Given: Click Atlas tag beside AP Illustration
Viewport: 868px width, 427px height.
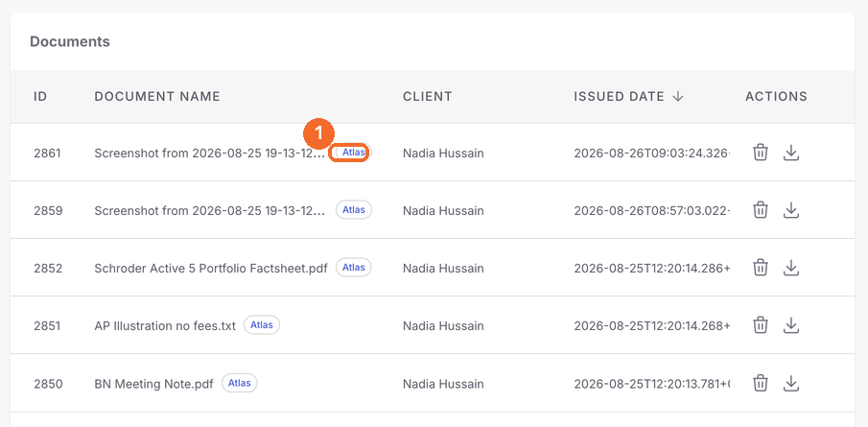Looking at the screenshot, I should (x=262, y=325).
